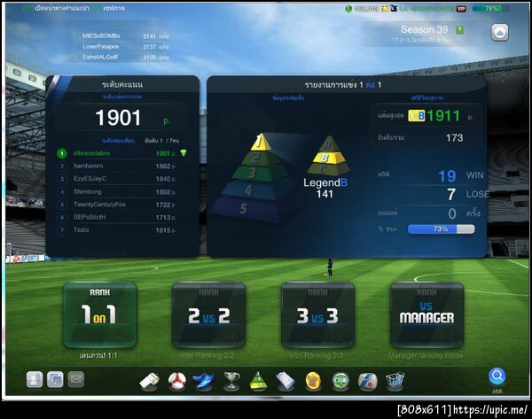The image size is (532, 419).
Task: Select Rank 2 vs 2 mode
Action: (x=209, y=314)
